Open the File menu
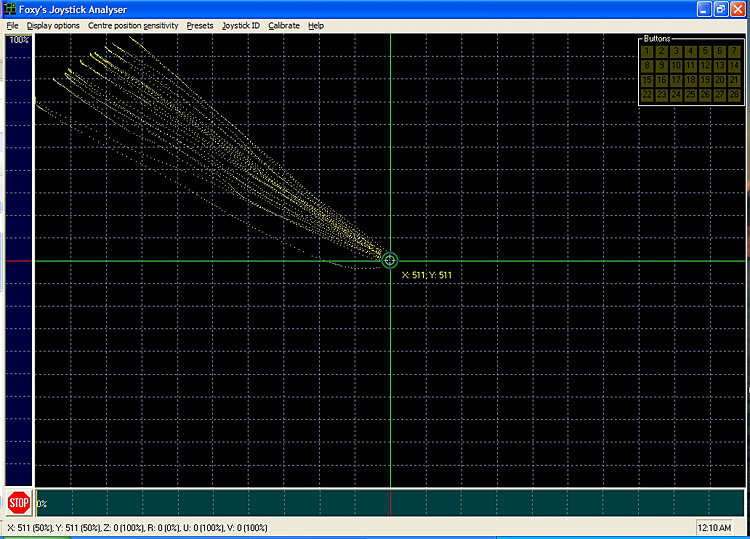750x539 pixels. coord(12,26)
